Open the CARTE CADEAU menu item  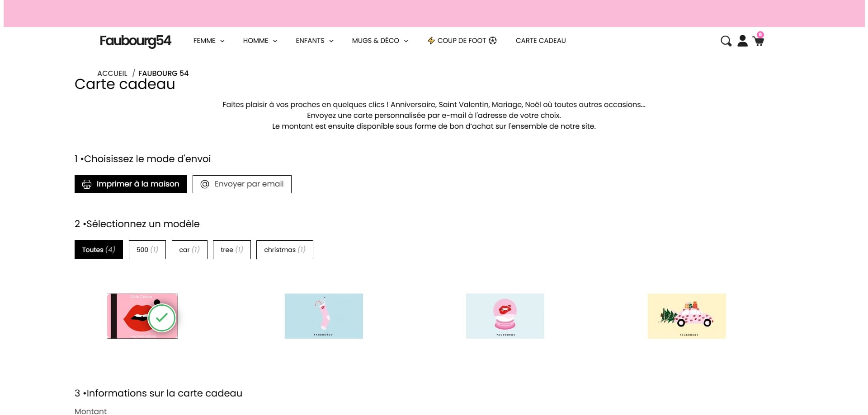point(541,41)
